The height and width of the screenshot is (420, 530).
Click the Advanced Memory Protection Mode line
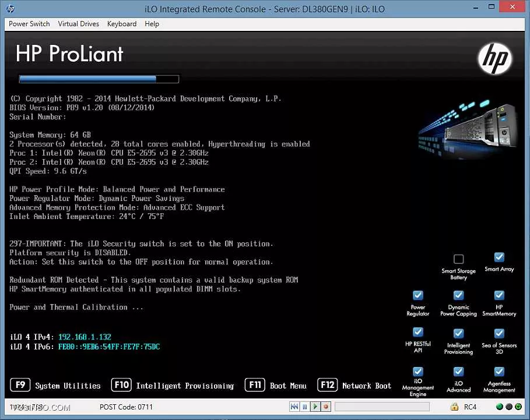pos(117,207)
